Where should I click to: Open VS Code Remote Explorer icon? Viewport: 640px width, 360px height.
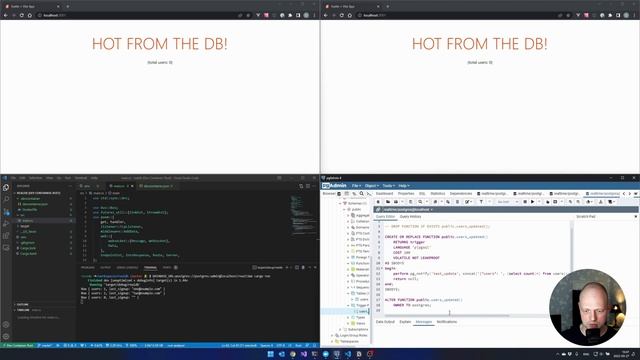pyautogui.click(x=6, y=247)
